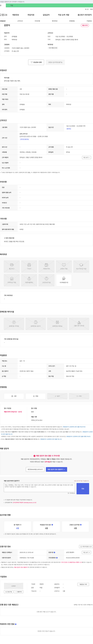Click the 식사제공(1식) meal provided icon
93x644 pixels.
point(64,280)
